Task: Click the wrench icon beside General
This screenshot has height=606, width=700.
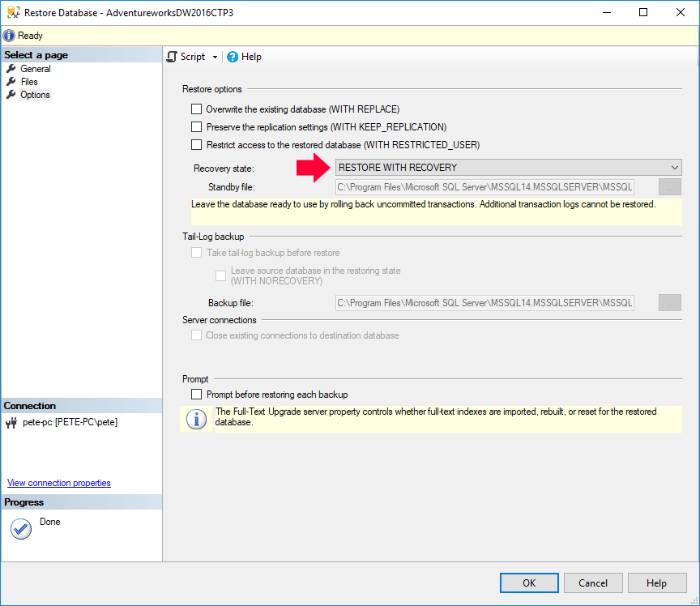Action: [11, 68]
